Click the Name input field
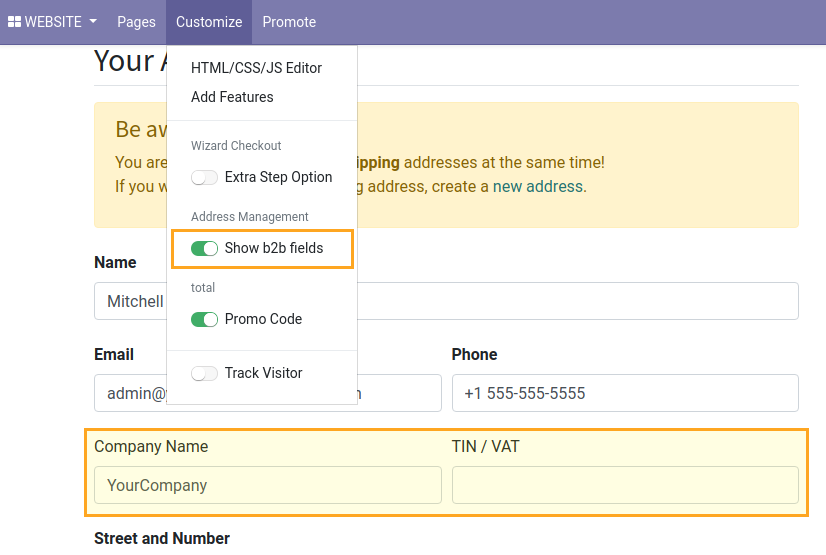This screenshot has height=555, width=826. 580,301
